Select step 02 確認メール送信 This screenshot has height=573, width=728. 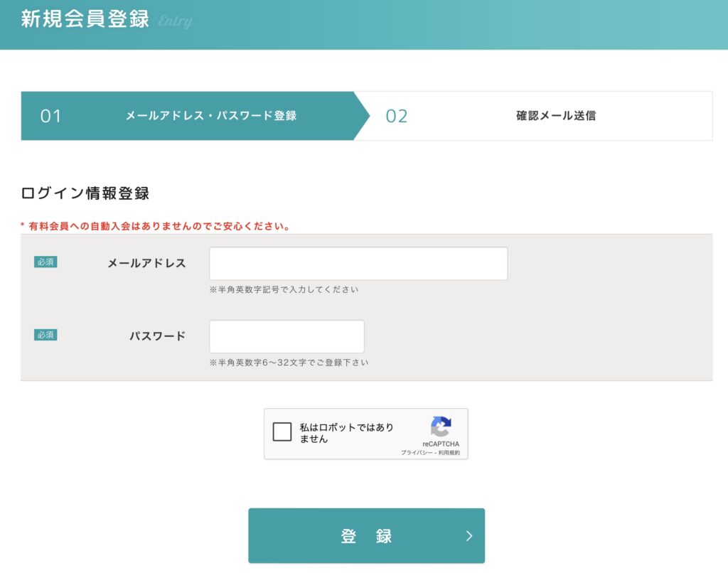(555, 116)
